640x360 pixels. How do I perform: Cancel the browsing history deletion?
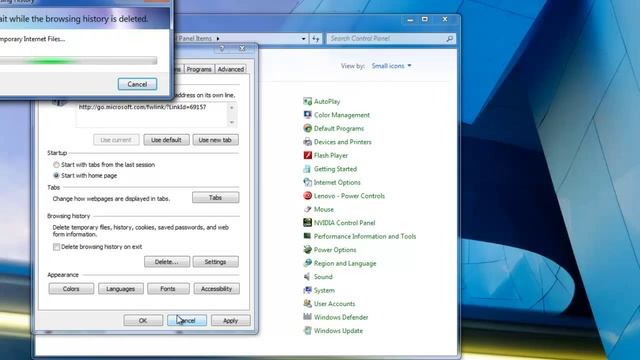137,84
